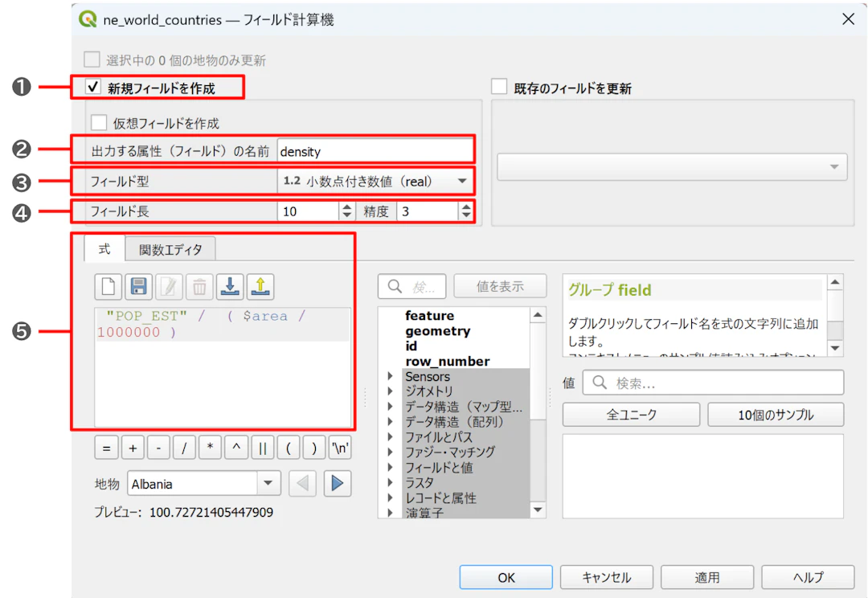Image resolution: width=868 pixels, height=598 pixels.
Task: Expand the ファジー・マッチング group
Action: point(391,452)
